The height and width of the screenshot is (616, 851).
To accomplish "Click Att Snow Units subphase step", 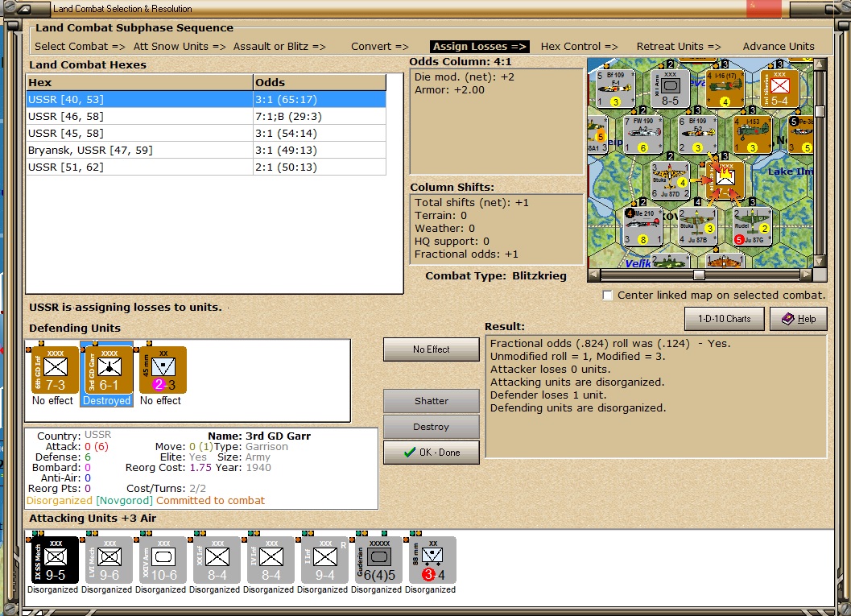I will click(x=180, y=47).
